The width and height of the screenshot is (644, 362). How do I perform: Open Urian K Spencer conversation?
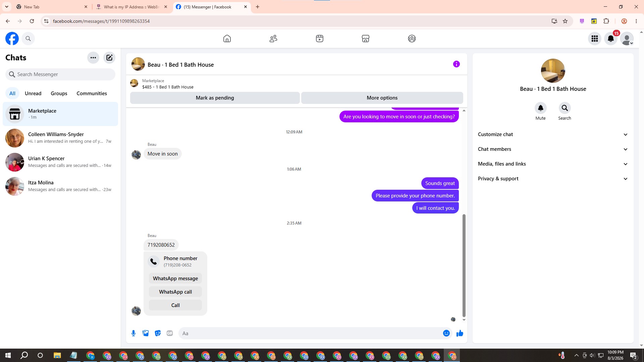coord(60,162)
